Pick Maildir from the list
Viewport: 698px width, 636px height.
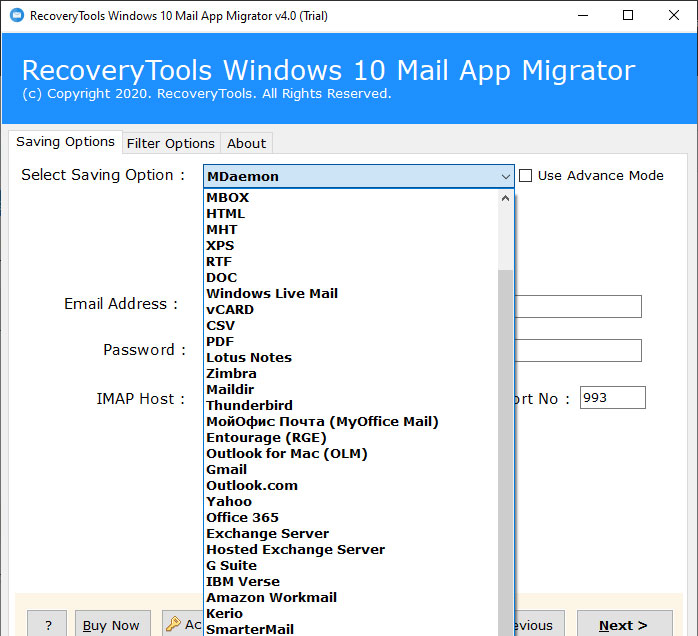tap(351, 390)
